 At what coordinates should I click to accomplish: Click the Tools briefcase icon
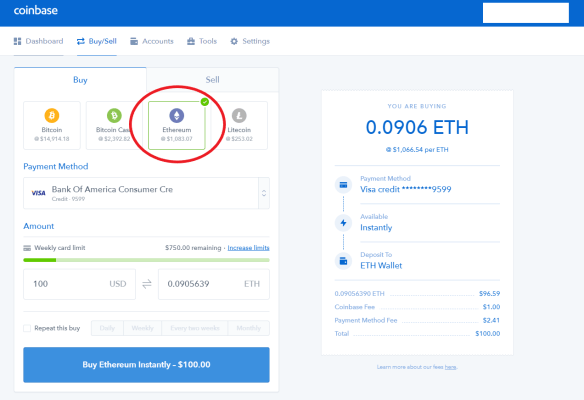[191, 41]
